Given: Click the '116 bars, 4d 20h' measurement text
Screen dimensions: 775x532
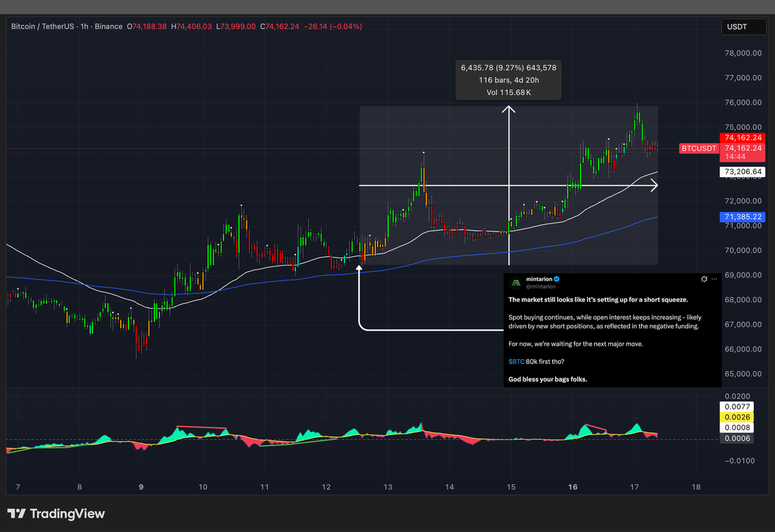Looking at the screenshot, I should [x=508, y=80].
